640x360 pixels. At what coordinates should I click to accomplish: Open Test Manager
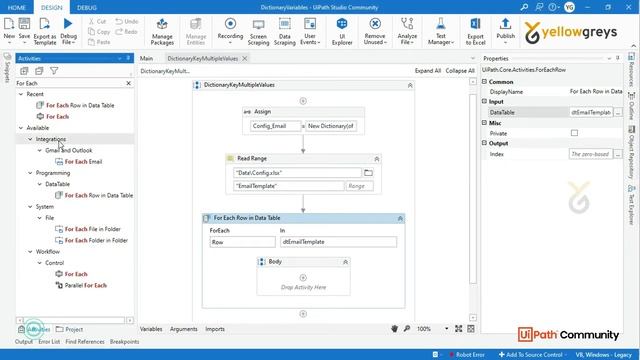tap(440, 31)
